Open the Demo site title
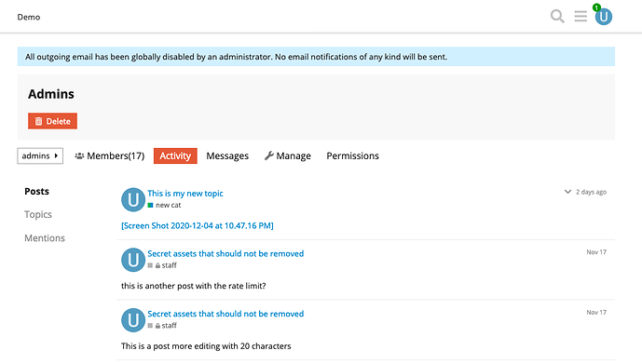The image size is (642, 364). point(29,17)
